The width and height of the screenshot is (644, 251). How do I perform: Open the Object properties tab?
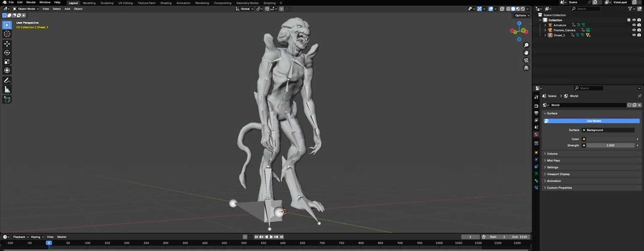pos(536,153)
